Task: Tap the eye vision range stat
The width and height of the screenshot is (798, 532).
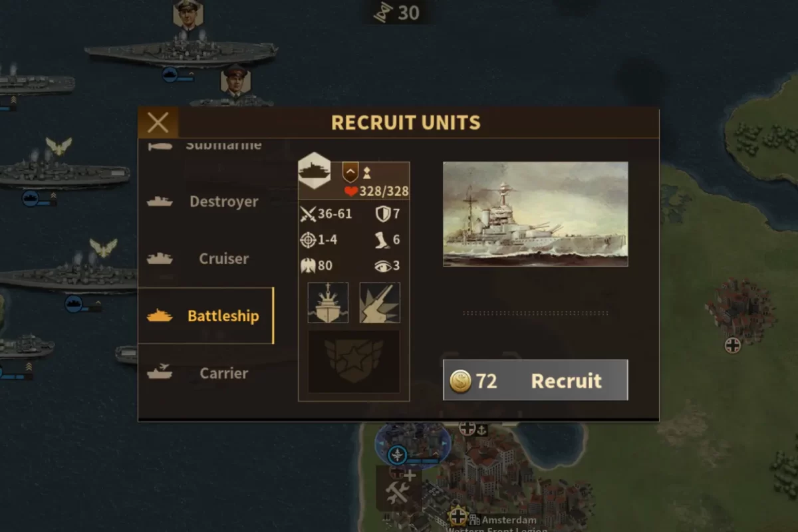Action: pos(382,266)
